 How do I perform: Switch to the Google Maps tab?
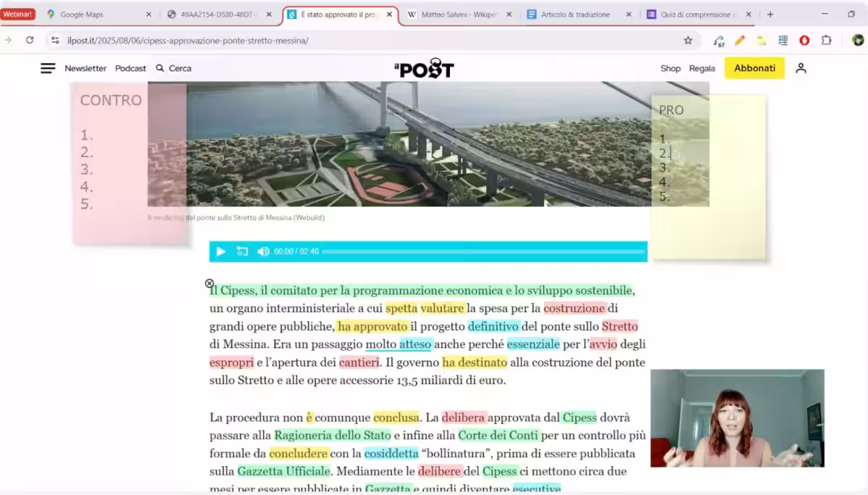[x=94, y=14]
